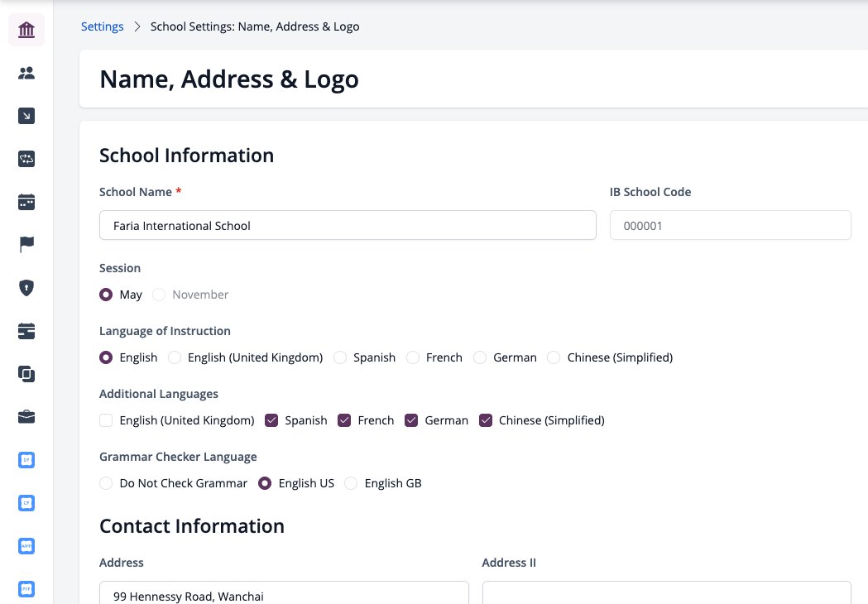Open the people/users sidebar icon
Image resolution: width=868 pixels, height=604 pixels.
pyautogui.click(x=26, y=73)
